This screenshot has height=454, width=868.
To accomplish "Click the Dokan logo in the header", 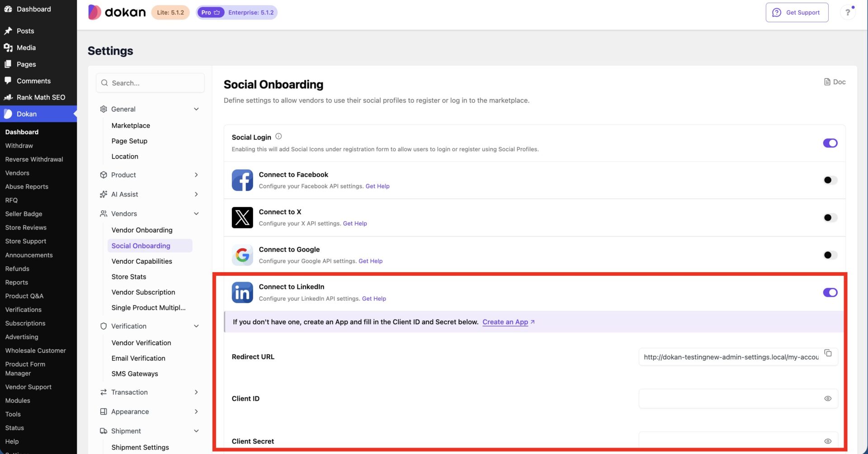I will coord(117,12).
